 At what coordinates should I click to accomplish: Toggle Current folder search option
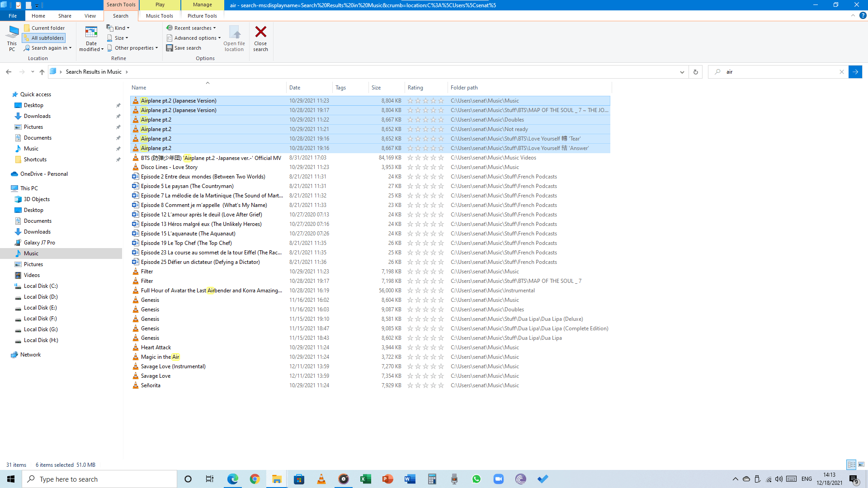pyautogui.click(x=44, y=28)
